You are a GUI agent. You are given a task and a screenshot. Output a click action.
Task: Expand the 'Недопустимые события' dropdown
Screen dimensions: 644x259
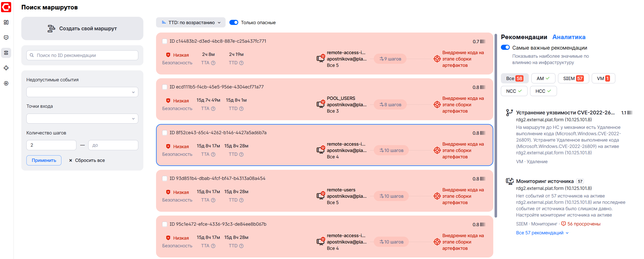(x=82, y=92)
